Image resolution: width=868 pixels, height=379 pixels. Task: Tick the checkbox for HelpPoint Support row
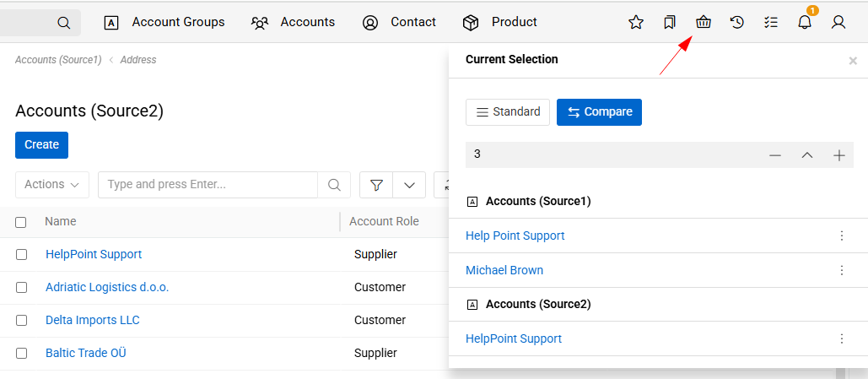[21, 254]
